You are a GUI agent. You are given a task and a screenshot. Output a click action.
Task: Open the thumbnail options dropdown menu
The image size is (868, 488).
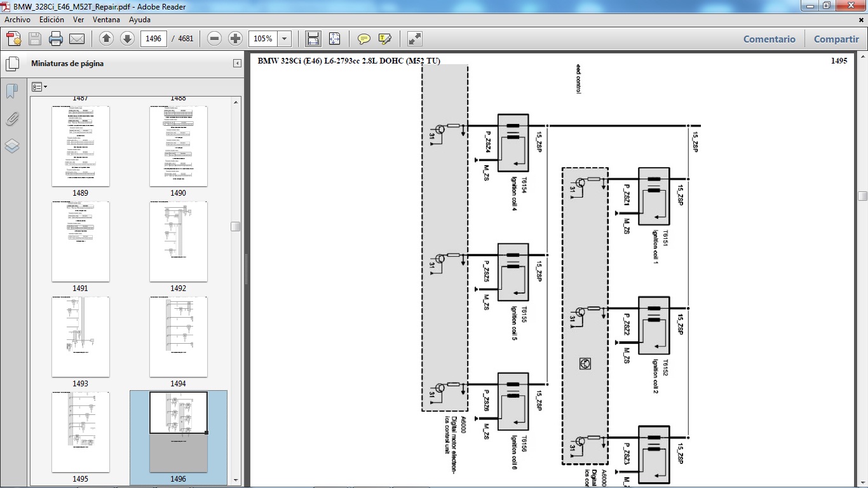(39, 86)
